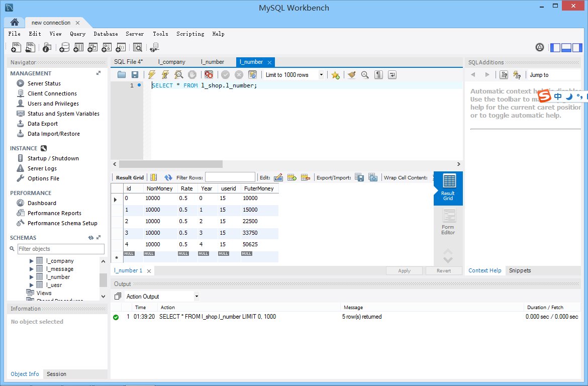Execute statement under cursor icon

[165, 75]
